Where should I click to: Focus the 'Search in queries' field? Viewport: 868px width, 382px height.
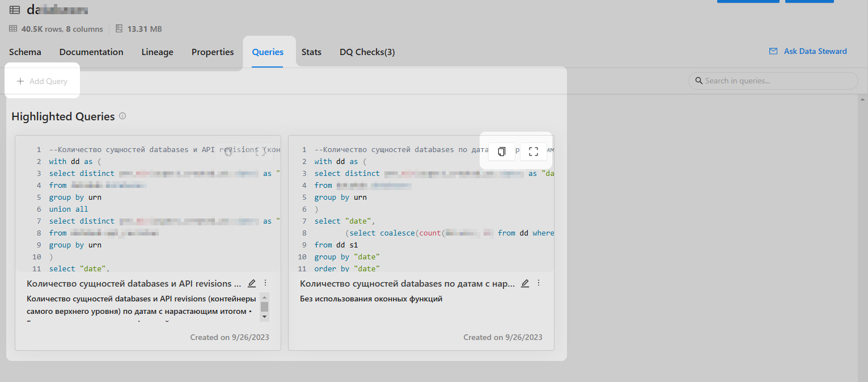click(777, 81)
